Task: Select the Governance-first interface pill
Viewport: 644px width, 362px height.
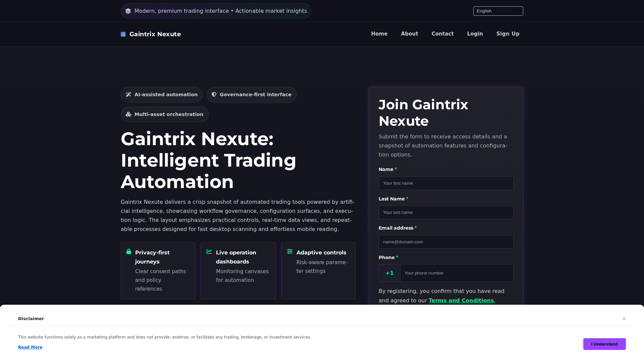Action: point(252,95)
